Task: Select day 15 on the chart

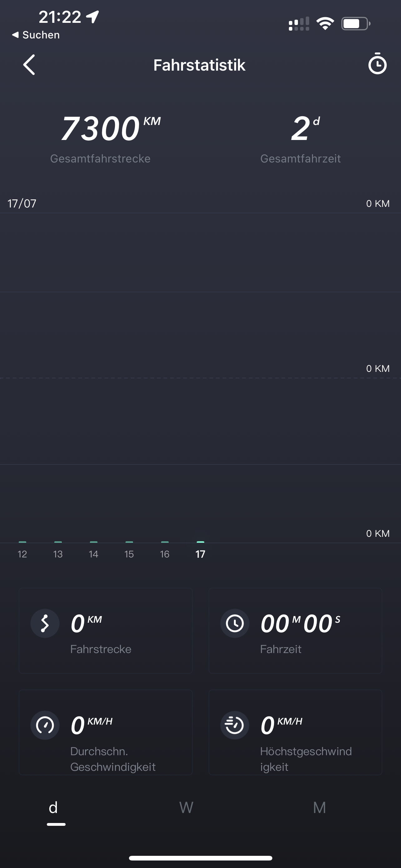Action: point(129,554)
